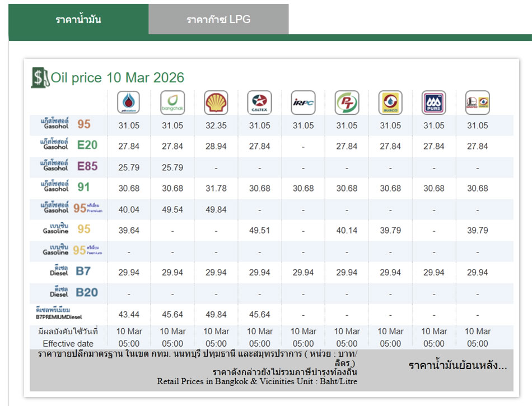
Task: Open the ราคาน้ำมันย้อนหลัง link
Action: coord(458,366)
